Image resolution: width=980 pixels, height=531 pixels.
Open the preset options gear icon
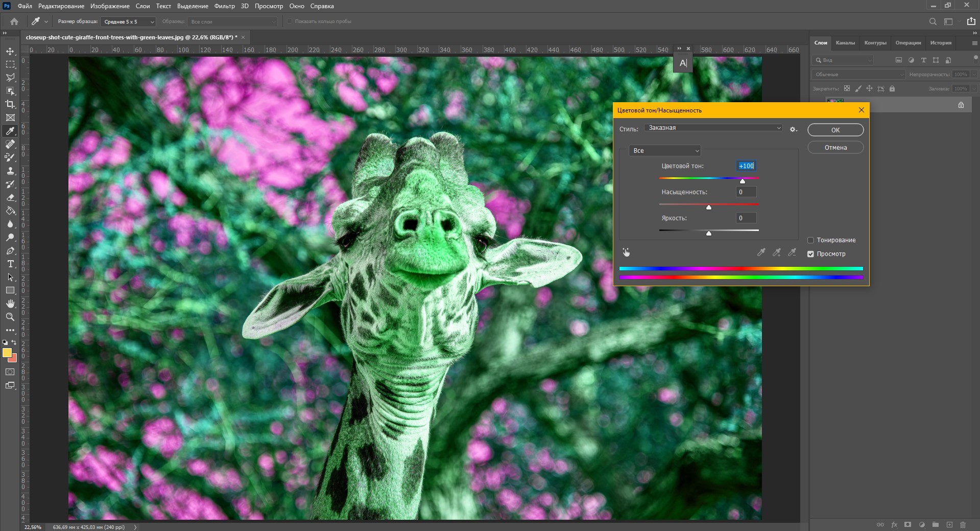point(793,129)
